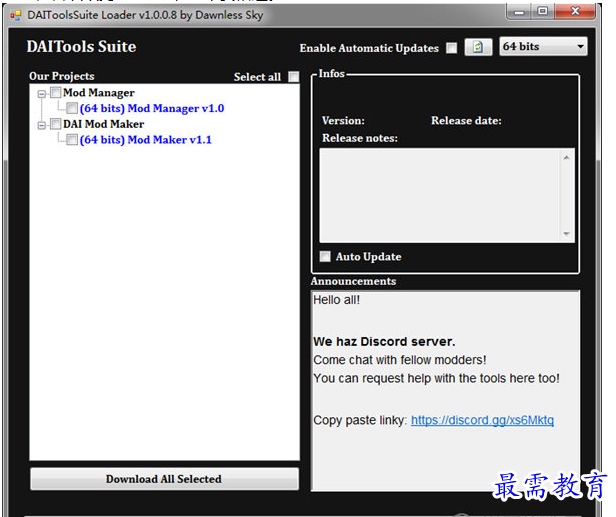616x517 pixels.
Task: Select the Mod Manager tree label
Action: [99, 93]
